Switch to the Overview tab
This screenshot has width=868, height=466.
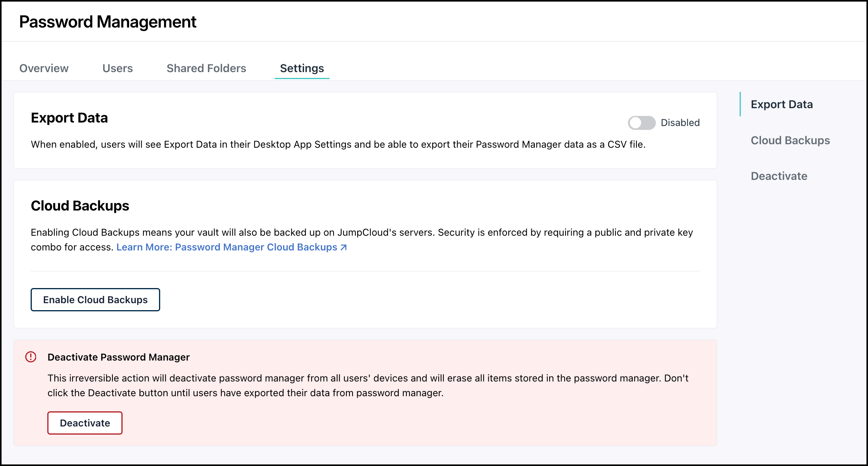[43, 68]
